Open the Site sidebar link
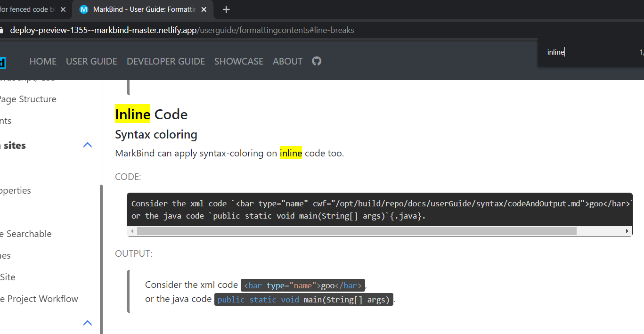Screen dimensions: 644x334 pos(8,277)
